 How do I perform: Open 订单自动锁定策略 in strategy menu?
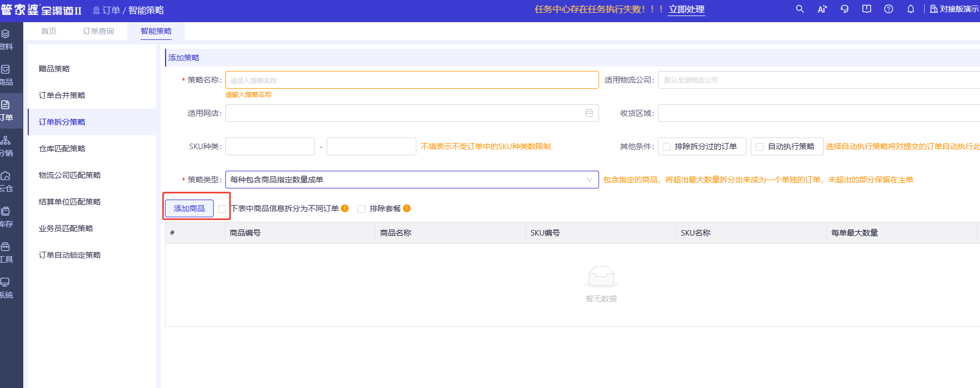(92, 255)
